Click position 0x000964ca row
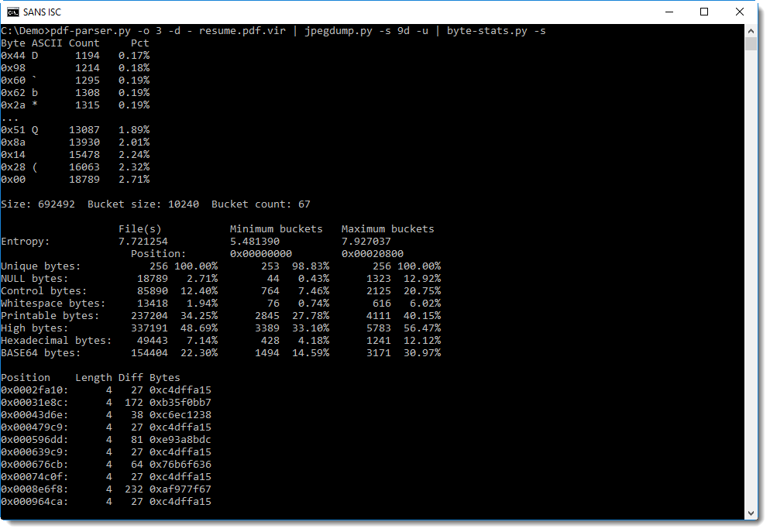770x532 pixels. [x=106, y=501]
